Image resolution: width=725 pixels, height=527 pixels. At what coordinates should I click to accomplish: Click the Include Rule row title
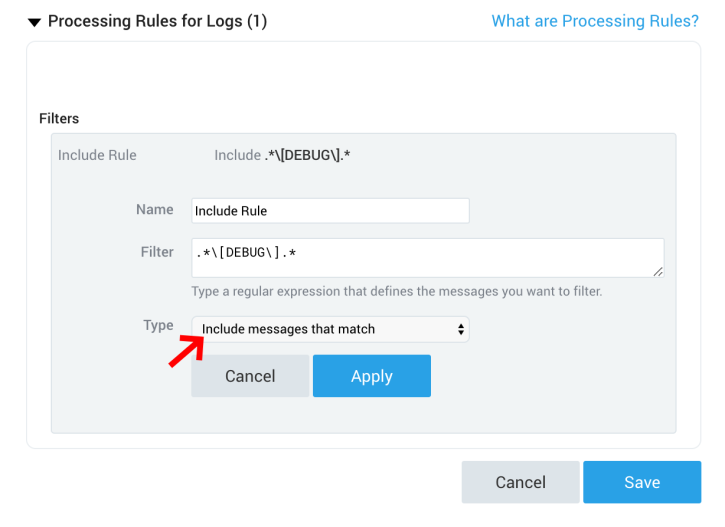click(x=97, y=155)
